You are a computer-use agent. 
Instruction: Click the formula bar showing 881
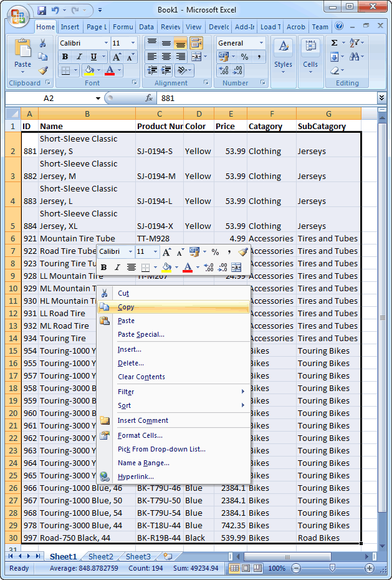pos(267,99)
